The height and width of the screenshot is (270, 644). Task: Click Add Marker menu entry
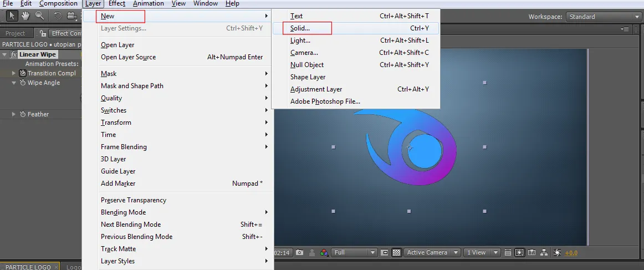pyautogui.click(x=178, y=184)
